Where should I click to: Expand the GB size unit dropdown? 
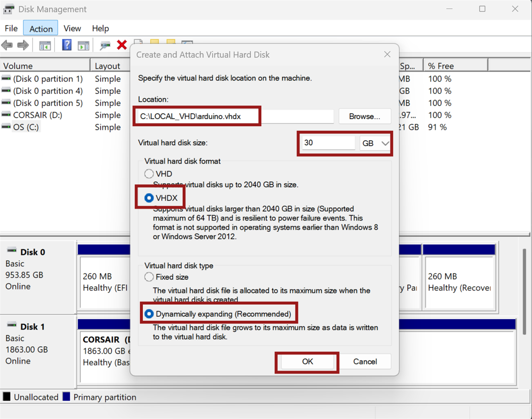coord(375,143)
